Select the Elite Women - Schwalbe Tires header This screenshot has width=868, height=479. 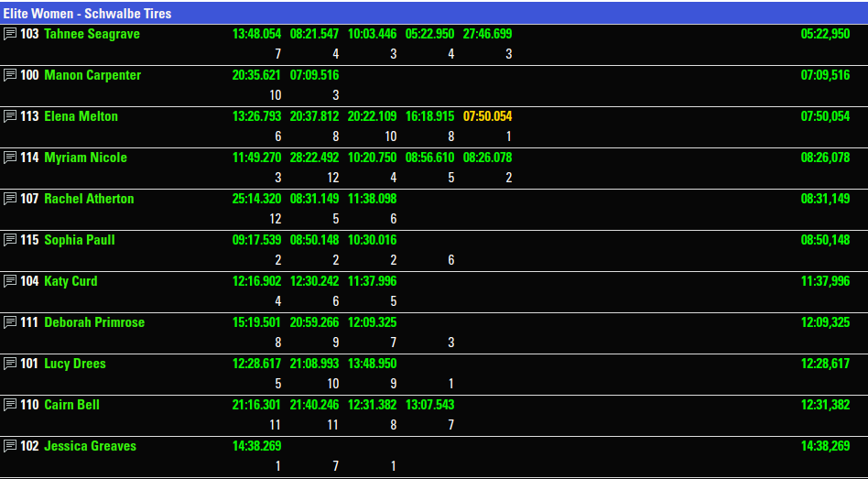[x=87, y=14]
